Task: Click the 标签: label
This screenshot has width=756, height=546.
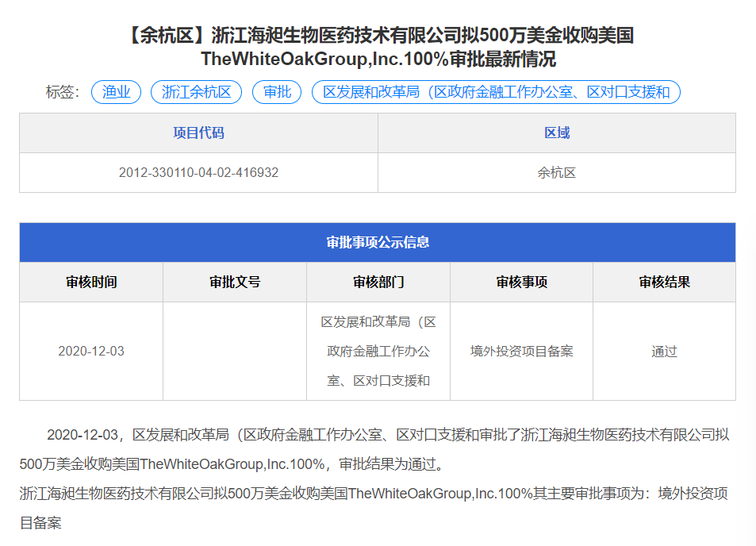Action: coord(63,91)
